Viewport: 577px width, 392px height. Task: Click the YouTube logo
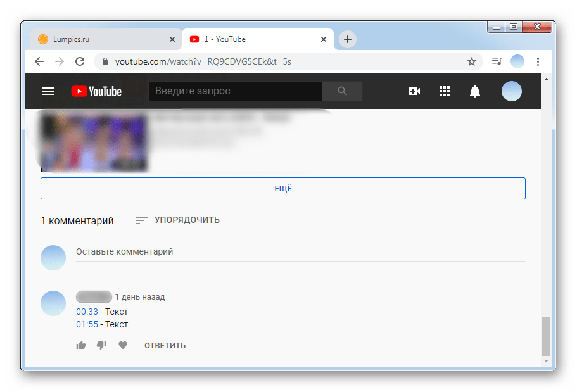(96, 91)
